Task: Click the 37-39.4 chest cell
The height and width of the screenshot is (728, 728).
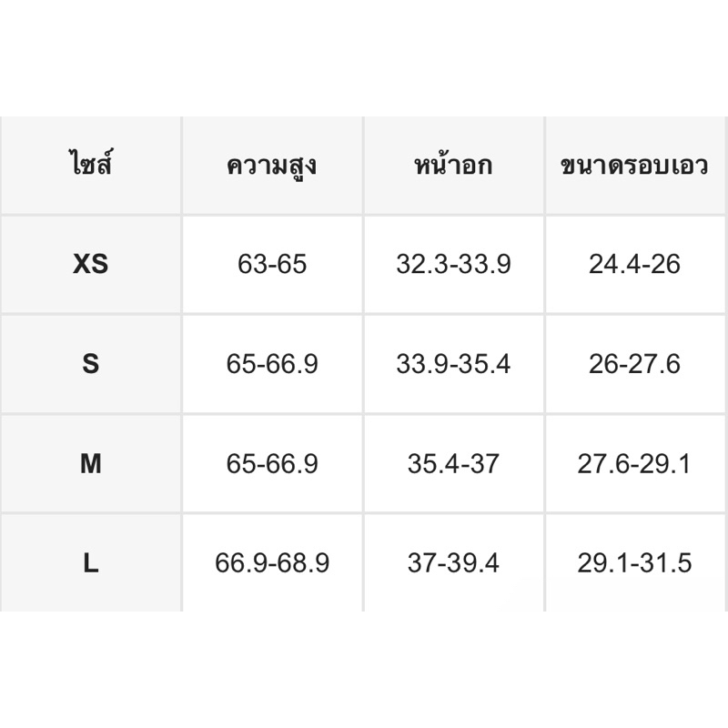Action: tap(453, 563)
